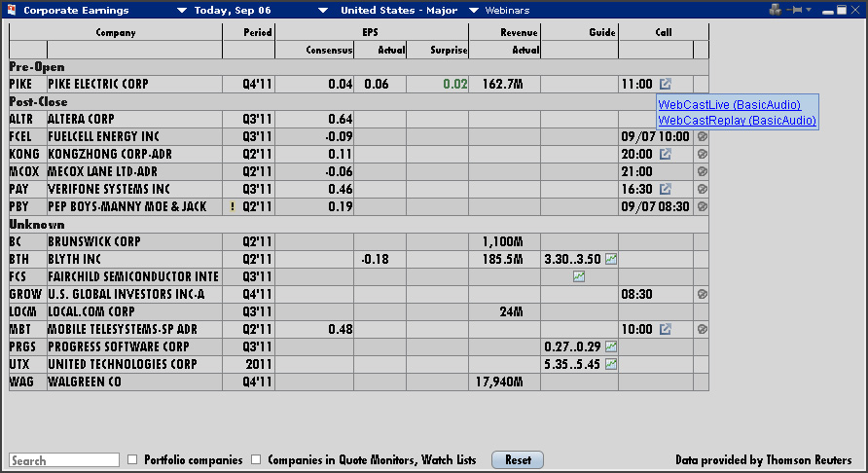Open the guidance chart icon for PRGS
This screenshot has width=868, height=473.
coord(610,346)
